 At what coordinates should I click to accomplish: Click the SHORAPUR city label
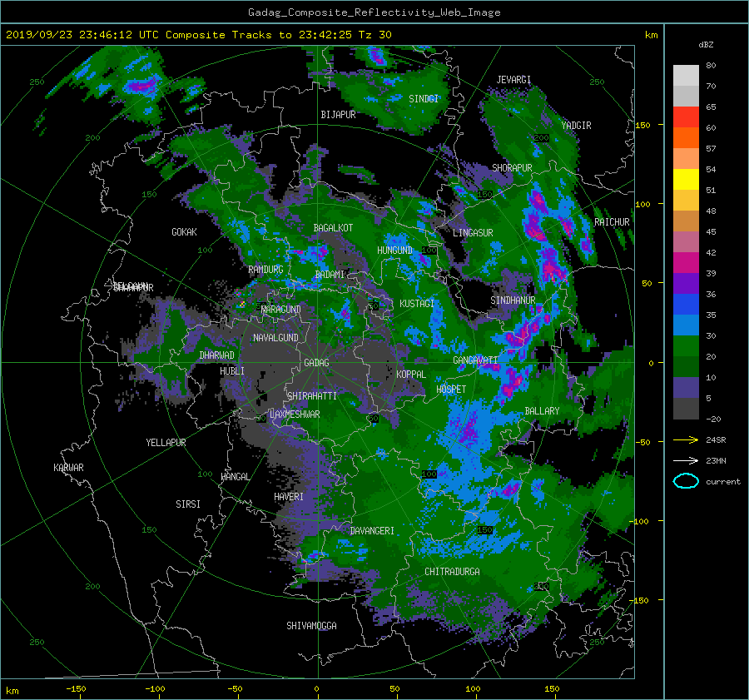[512, 167]
